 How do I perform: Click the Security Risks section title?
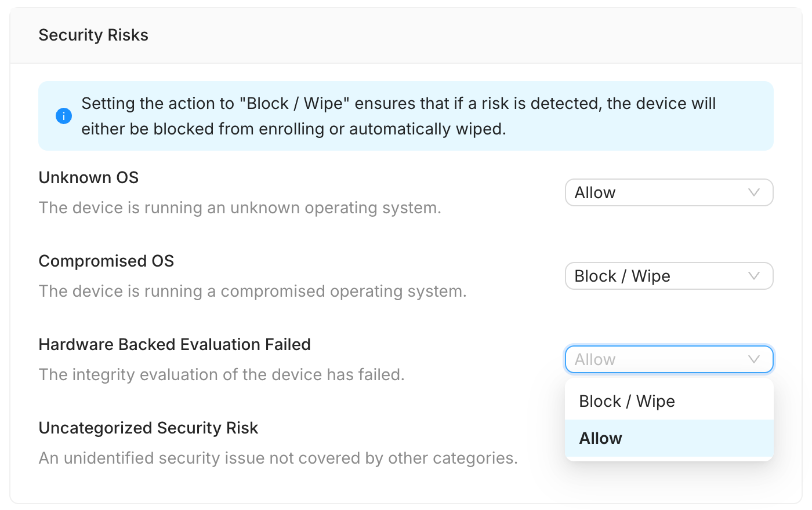93,35
